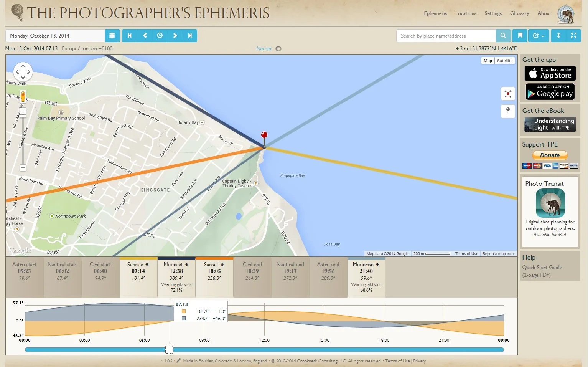Pick up the Street View pegman
The height and width of the screenshot is (367, 588).
(x=23, y=96)
